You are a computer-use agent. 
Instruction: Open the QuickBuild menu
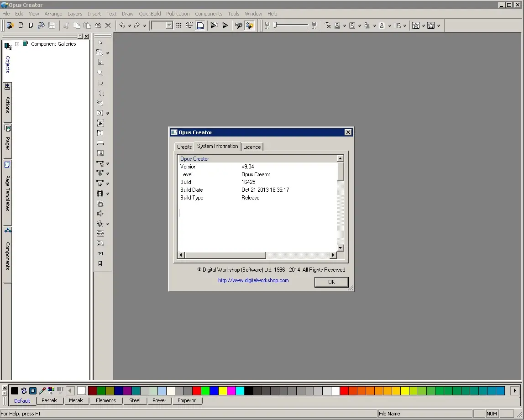point(150,14)
